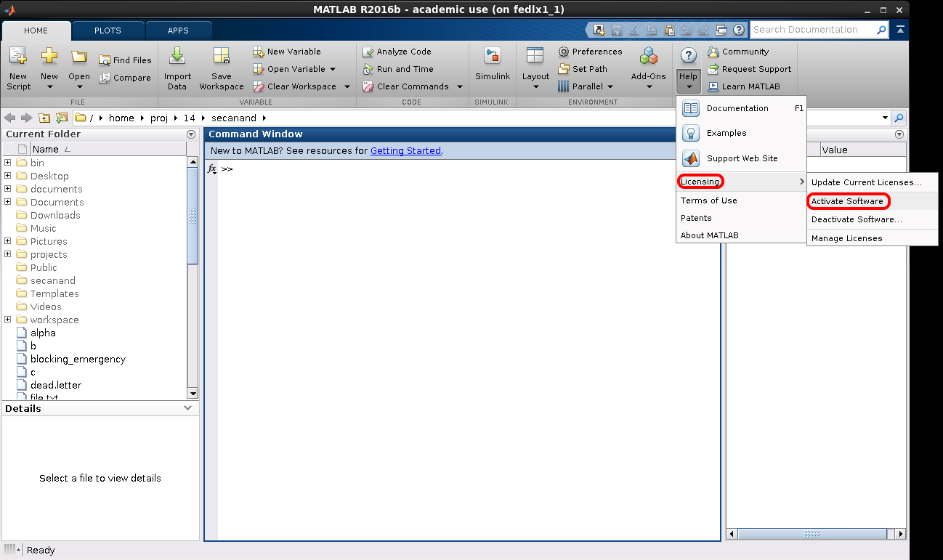Select Activate Software menu entry
943x560 pixels.
[847, 201]
